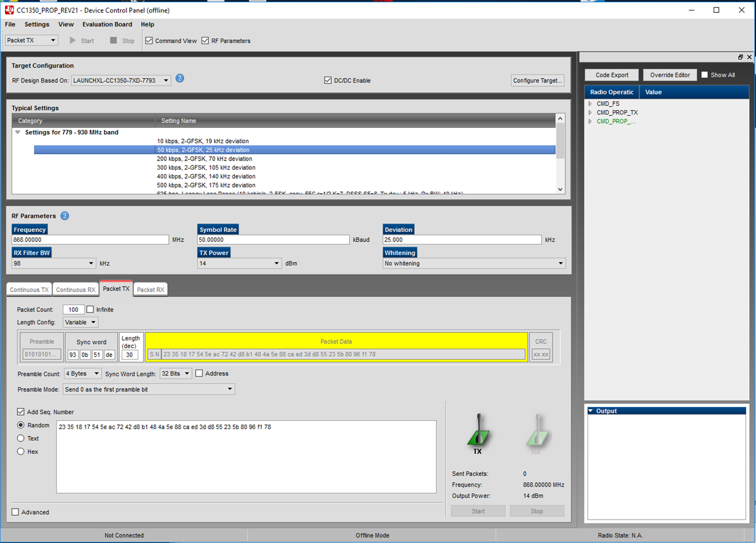Select the Random payload radio button
Image resolution: width=756 pixels, height=543 pixels.
click(21, 425)
